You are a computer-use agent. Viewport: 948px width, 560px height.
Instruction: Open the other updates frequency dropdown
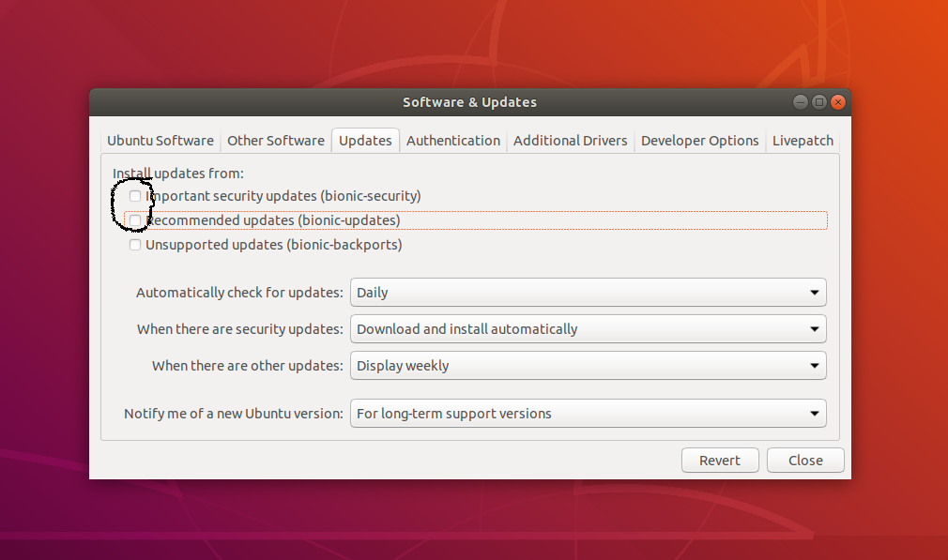coord(589,365)
